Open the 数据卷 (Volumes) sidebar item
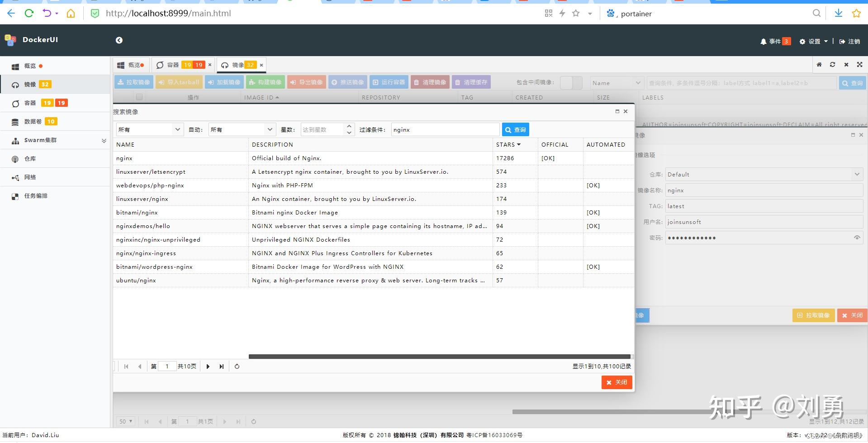 coord(33,121)
